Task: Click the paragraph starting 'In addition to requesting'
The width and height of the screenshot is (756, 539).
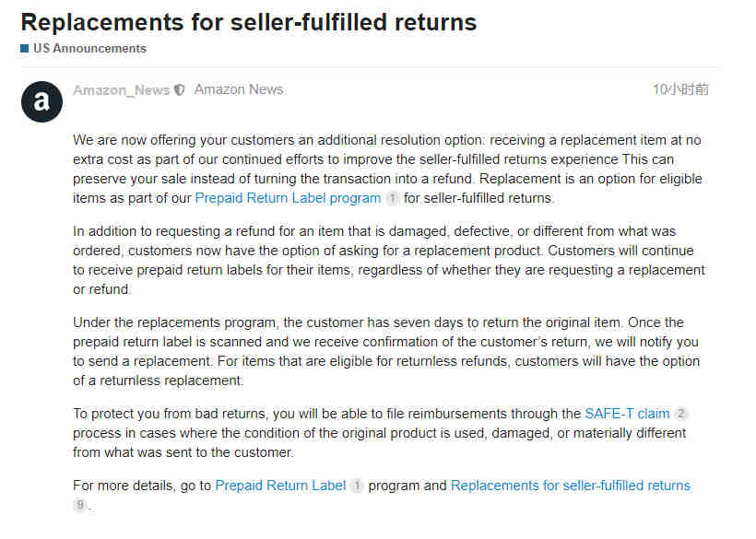Action: [x=389, y=260]
